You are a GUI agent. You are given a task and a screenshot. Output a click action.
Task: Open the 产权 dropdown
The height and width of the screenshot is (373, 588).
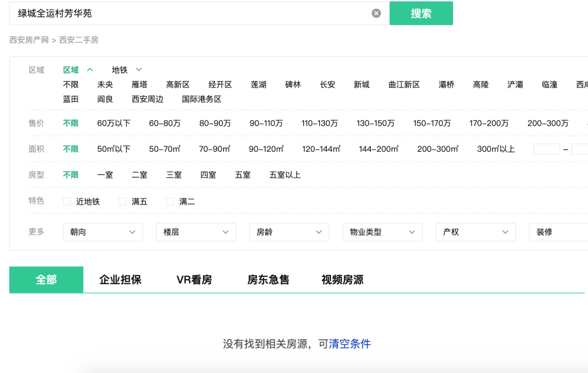click(x=476, y=232)
